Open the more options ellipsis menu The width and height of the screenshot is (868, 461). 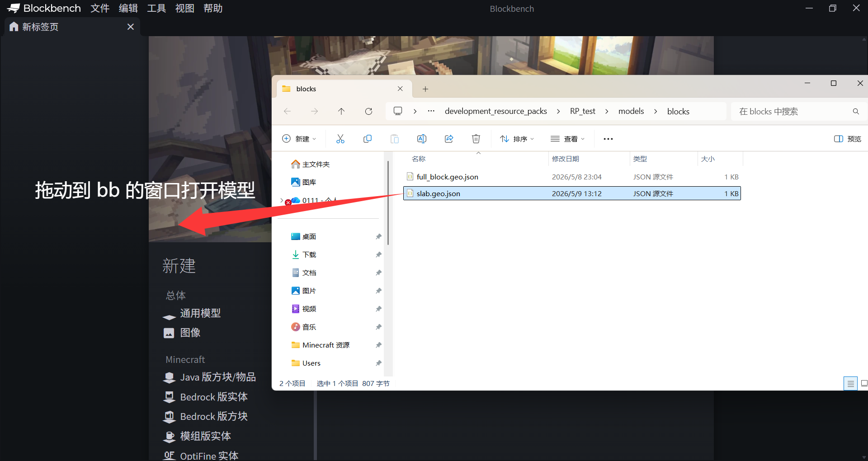pyautogui.click(x=608, y=139)
